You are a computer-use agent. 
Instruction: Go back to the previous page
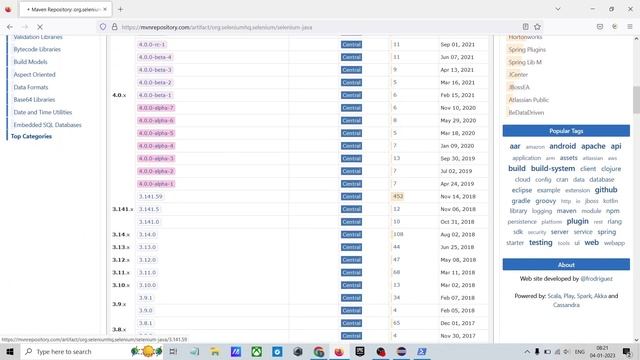[x=10, y=27]
